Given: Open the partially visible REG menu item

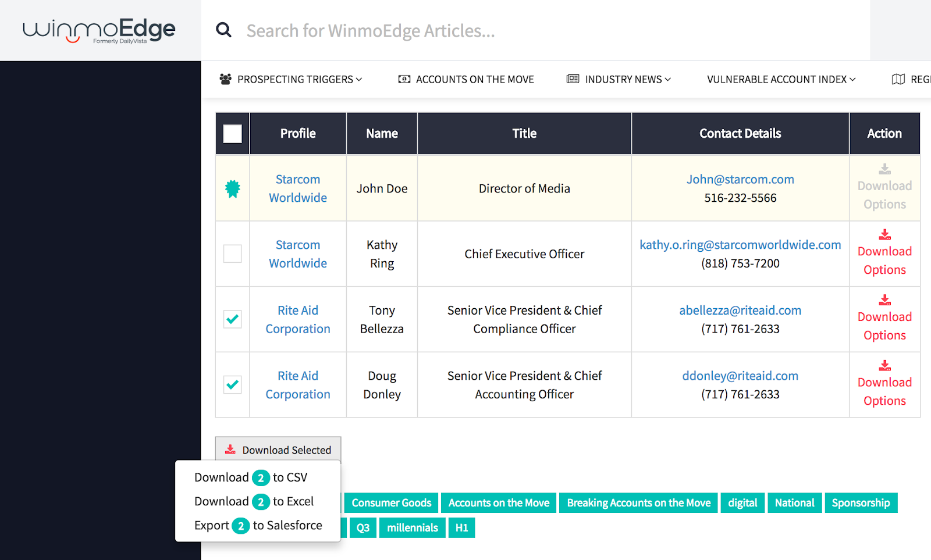Looking at the screenshot, I should pyautogui.click(x=911, y=79).
